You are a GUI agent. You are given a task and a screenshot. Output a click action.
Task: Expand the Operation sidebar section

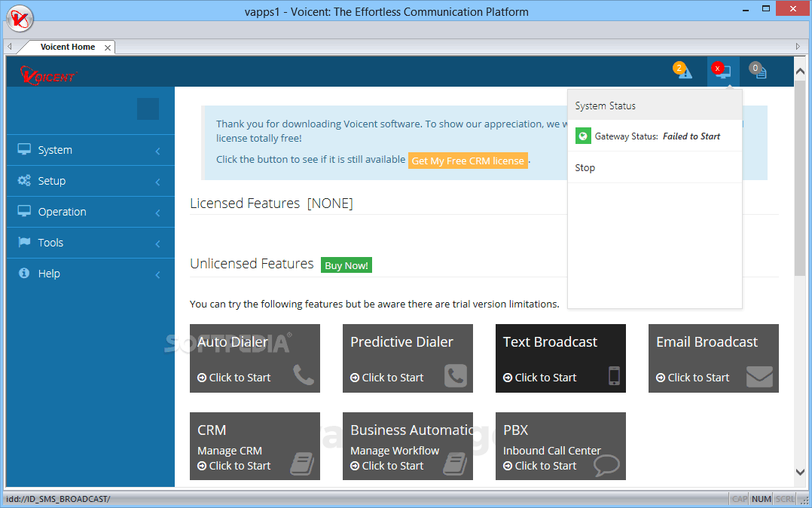(90, 212)
